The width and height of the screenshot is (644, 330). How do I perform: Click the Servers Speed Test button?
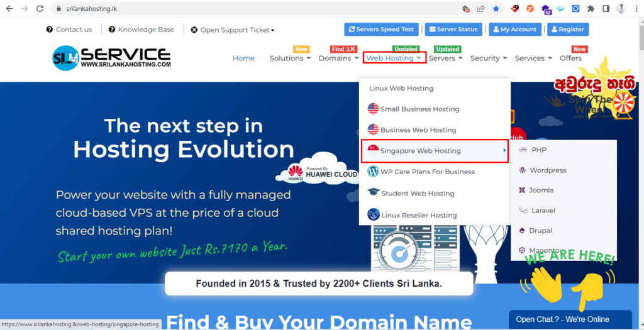[x=381, y=30]
